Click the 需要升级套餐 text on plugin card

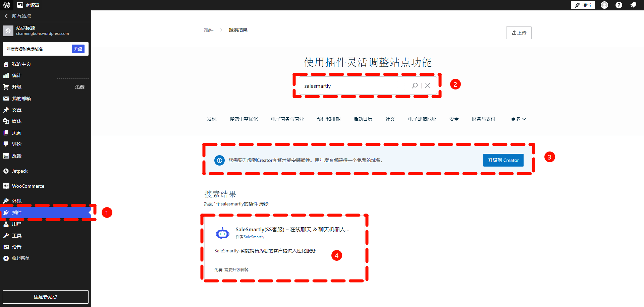click(236, 270)
